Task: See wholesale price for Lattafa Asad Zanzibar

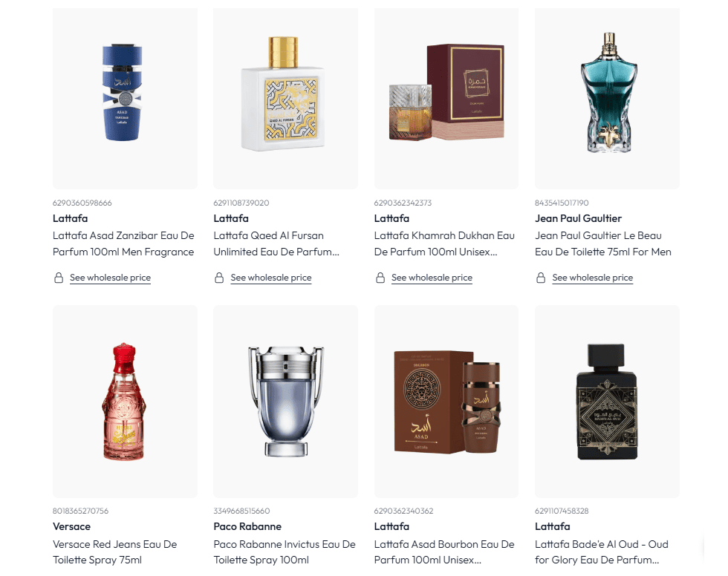Action: [x=110, y=278]
